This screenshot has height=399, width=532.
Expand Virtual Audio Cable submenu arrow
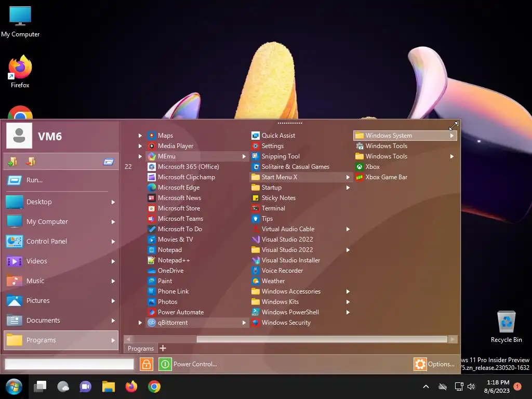[x=348, y=229]
